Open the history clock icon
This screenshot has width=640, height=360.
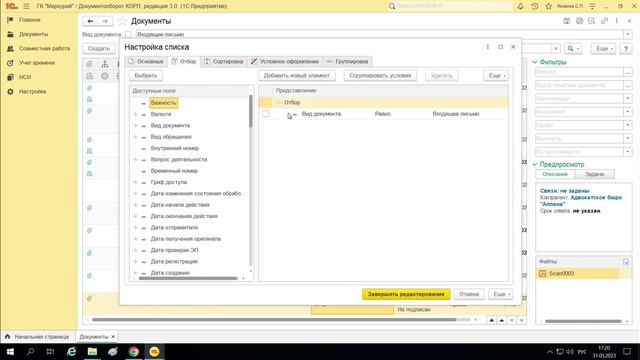(534, 6)
